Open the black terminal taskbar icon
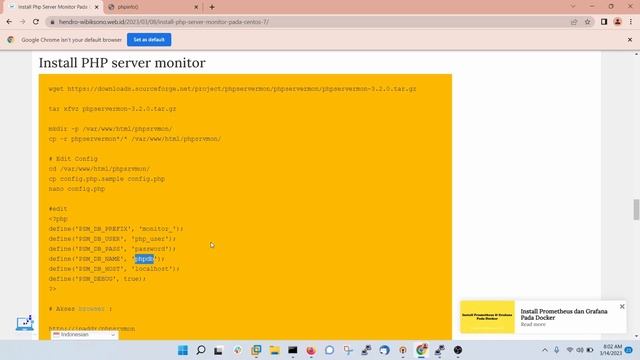Screen dimensions: 640x360 click(x=293, y=350)
